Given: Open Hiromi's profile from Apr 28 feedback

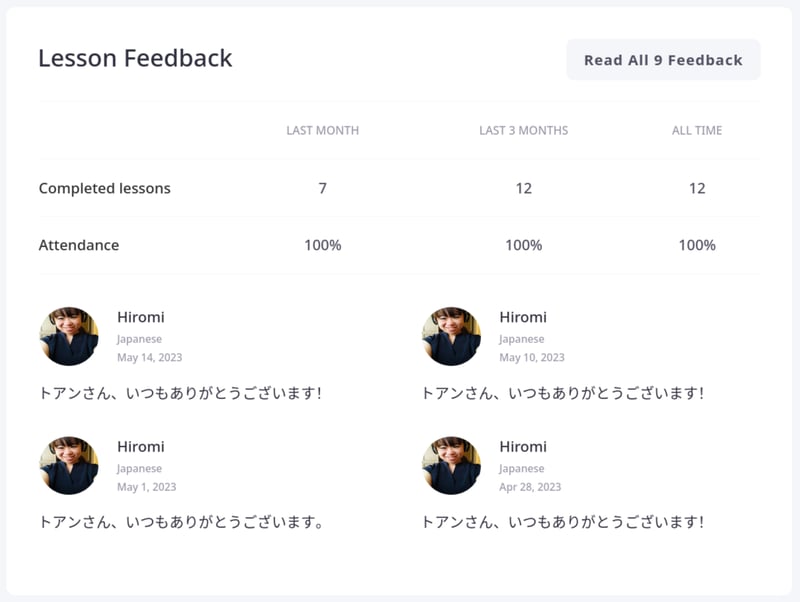Looking at the screenshot, I should click(523, 446).
